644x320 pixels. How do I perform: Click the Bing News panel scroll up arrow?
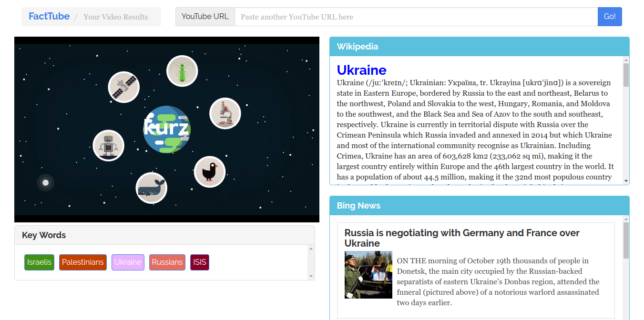coord(626,219)
